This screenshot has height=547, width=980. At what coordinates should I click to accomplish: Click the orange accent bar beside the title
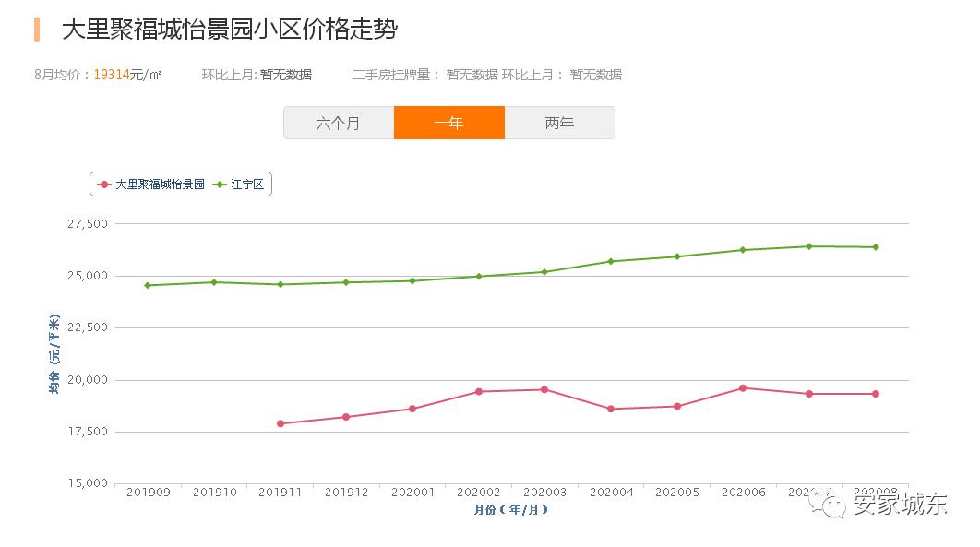tap(37, 28)
